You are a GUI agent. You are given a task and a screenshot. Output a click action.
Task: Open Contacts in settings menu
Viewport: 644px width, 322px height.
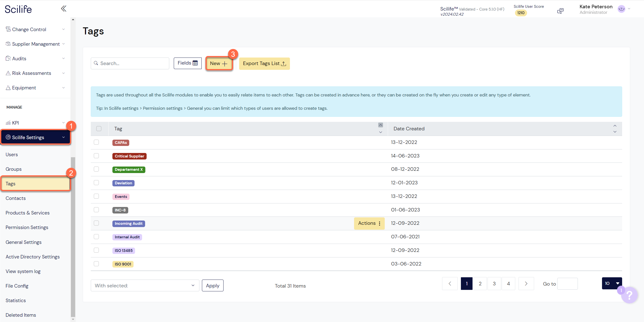[16, 198]
